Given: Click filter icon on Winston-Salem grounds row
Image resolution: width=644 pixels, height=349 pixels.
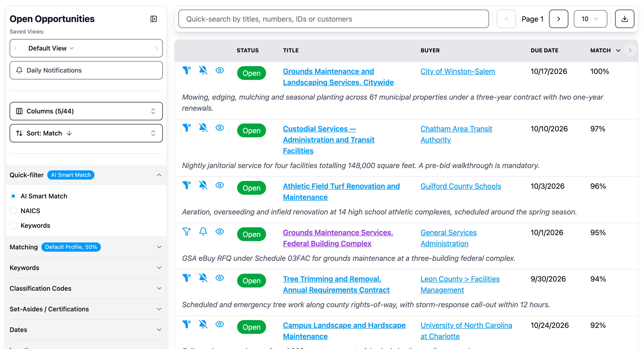Looking at the screenshot, I should [x=186, y=70].
